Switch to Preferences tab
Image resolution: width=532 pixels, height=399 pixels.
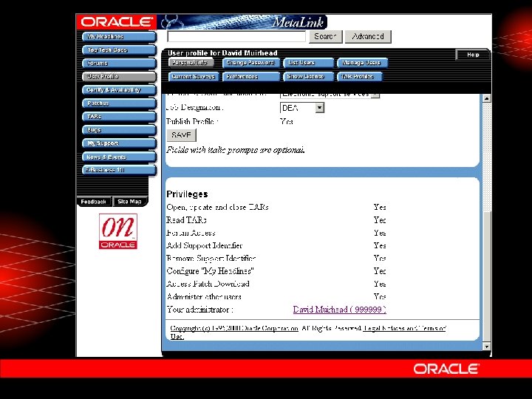pyautogui.click(x=250, y=77)
